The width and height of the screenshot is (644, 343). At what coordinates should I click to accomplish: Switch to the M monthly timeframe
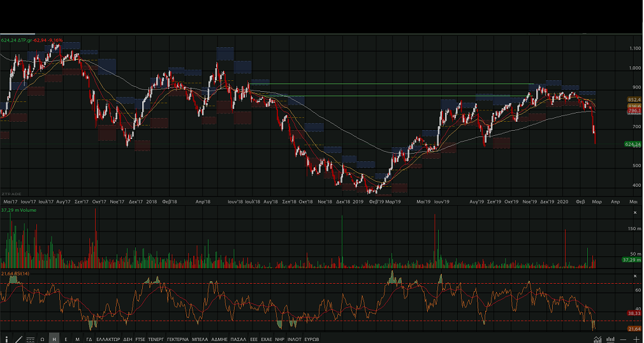77,339
